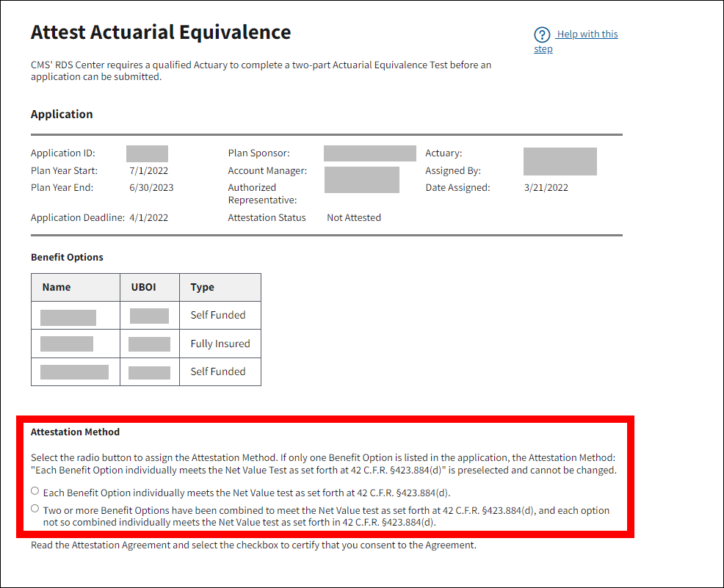Click the Plan Year End date 6/30/2023

(x=151, y=187)
